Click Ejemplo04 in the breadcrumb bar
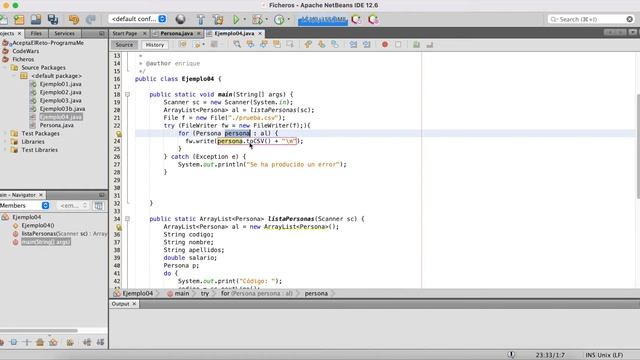 pos(137,293)
